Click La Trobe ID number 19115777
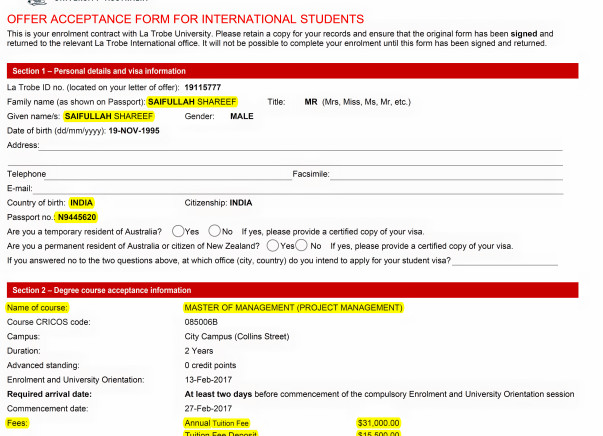 point(203,87)
